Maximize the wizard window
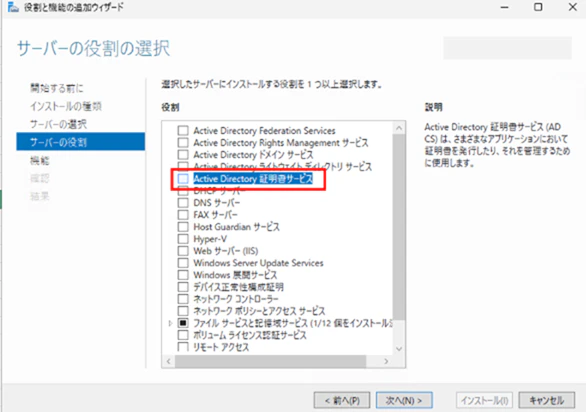586x412 pixels. (x=538, y=7)
